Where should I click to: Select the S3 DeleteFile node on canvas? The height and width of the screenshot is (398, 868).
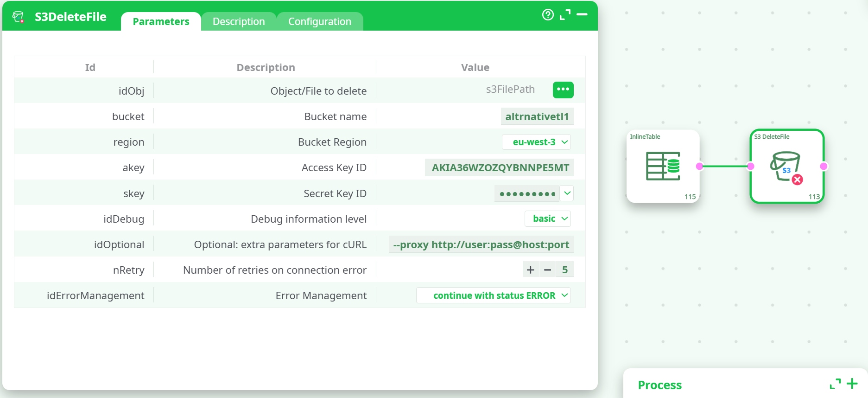(x=786, y=166)
